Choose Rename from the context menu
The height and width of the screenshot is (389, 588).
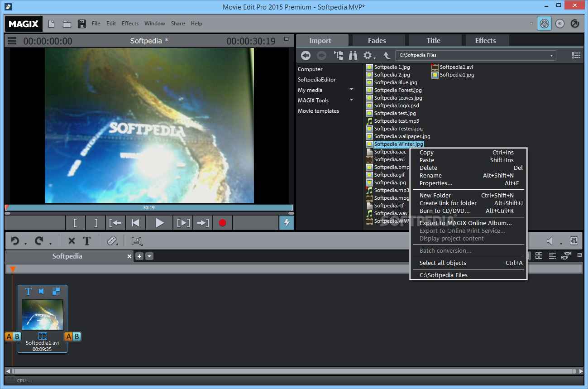point(430,175)
